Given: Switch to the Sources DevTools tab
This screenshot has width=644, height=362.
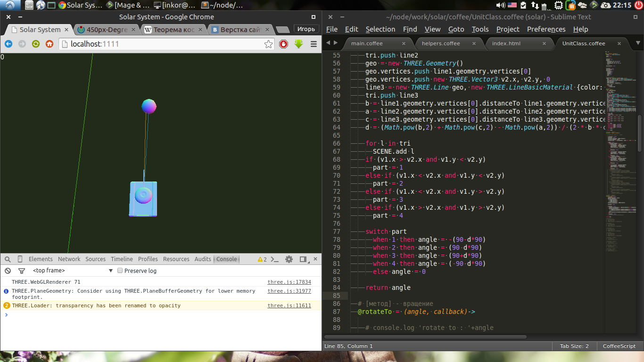Looking at the screenshot, I should (96, 259).
